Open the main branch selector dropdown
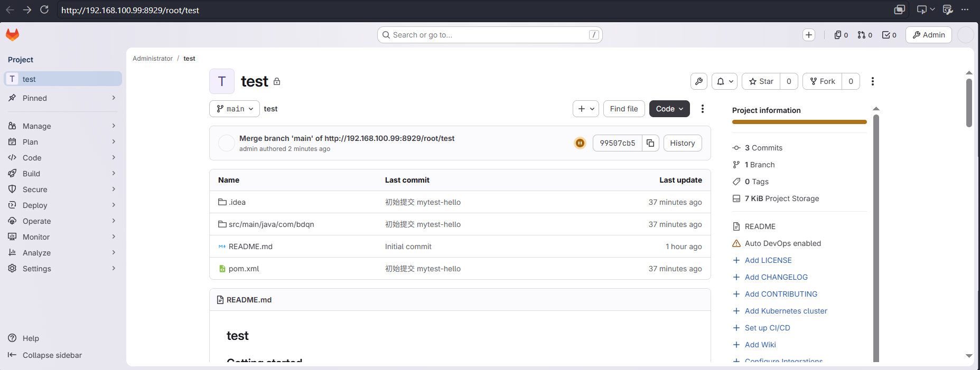Viewport: 980px width, 370px height. (x=235, y=109)
